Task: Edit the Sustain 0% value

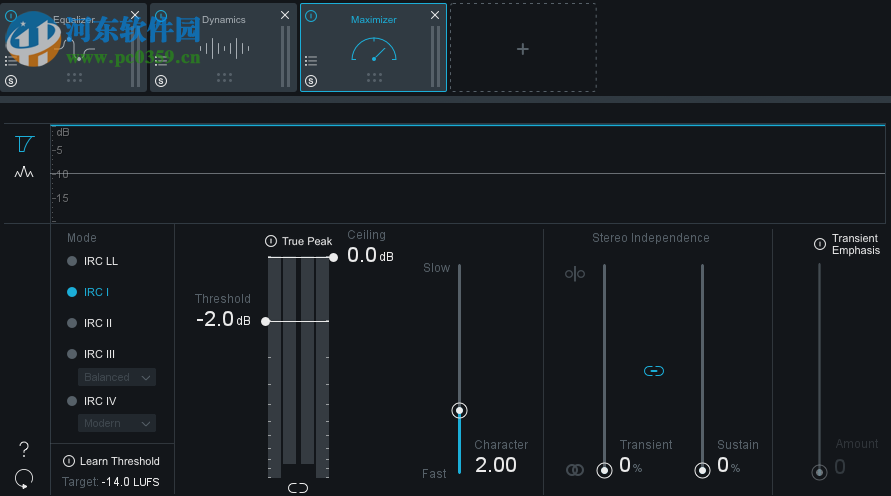Action: (728, 465)
